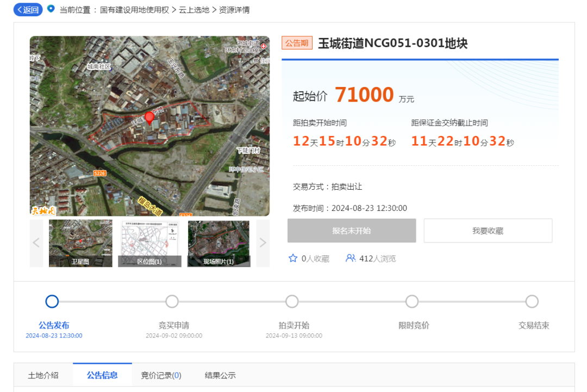Select the 现场照片(1) thumbnail

[x=218, y=243]
